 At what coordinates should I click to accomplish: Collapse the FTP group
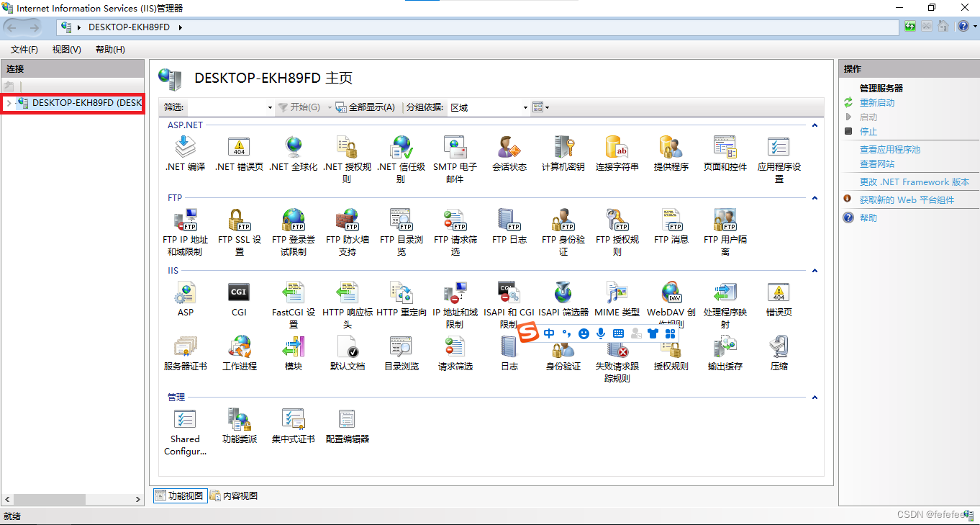coord(815,198)
